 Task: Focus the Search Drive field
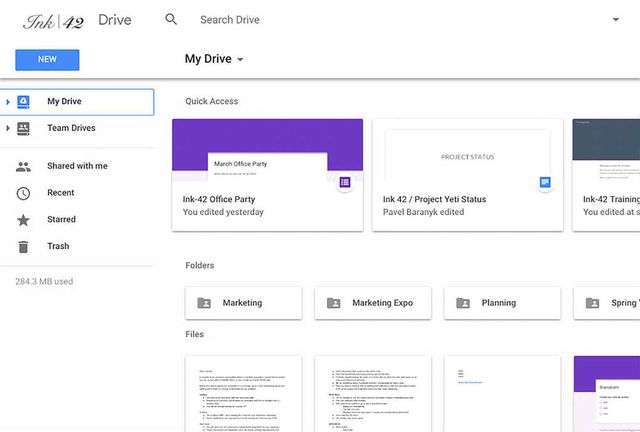[x=230, y=20]
